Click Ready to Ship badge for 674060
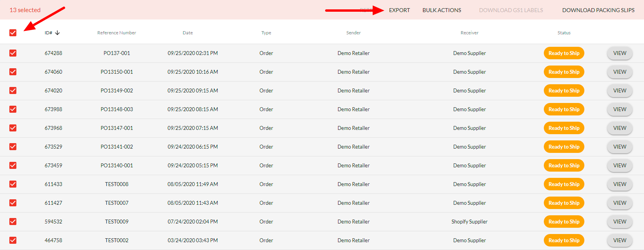Viewport: 644px width, 250px height. tap(564, 72)
